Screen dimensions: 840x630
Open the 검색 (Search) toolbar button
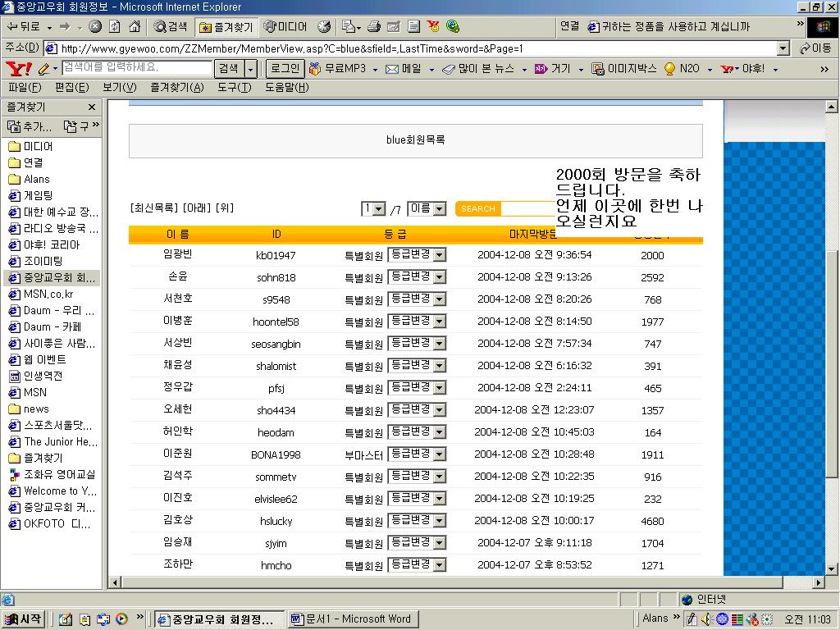[171, 26]
